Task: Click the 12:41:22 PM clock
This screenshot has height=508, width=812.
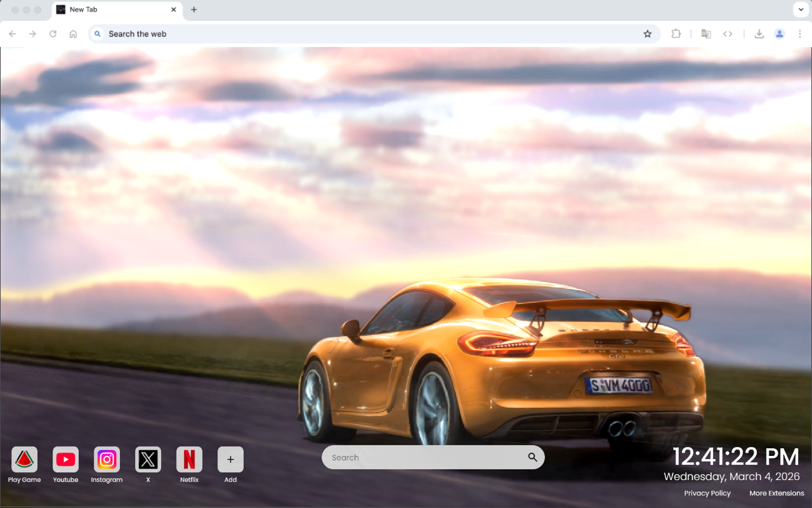Action: point(736,457)
